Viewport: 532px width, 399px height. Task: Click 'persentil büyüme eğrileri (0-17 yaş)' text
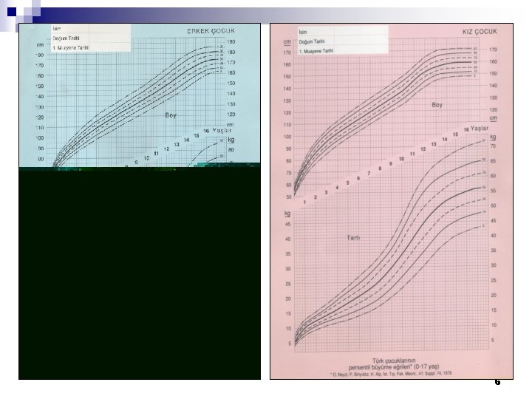point(394,367)
